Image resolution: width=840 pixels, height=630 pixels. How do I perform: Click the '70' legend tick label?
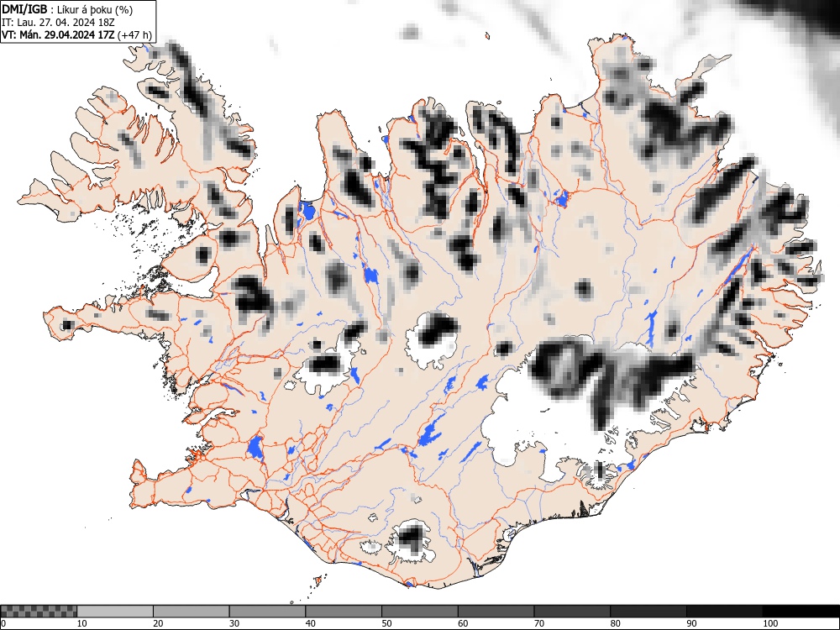tap(538, 623)
